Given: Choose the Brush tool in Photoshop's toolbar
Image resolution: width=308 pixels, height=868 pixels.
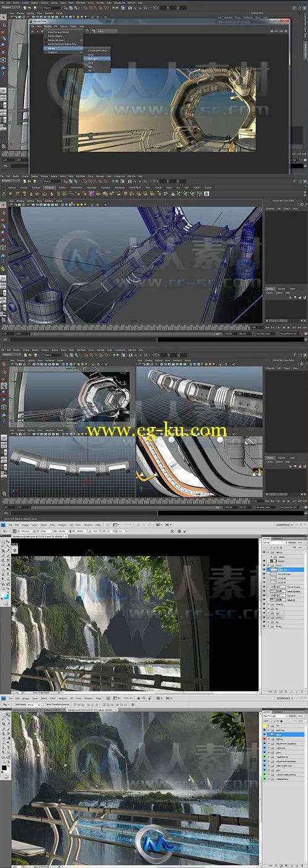Looking at the screenshot, I should click(x=8, y=728).
